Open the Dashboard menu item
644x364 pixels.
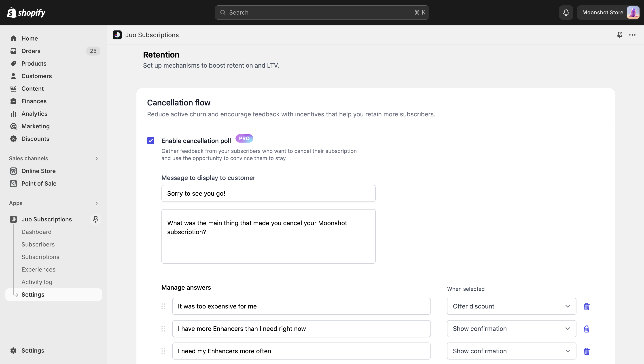(x=37, y=232)
